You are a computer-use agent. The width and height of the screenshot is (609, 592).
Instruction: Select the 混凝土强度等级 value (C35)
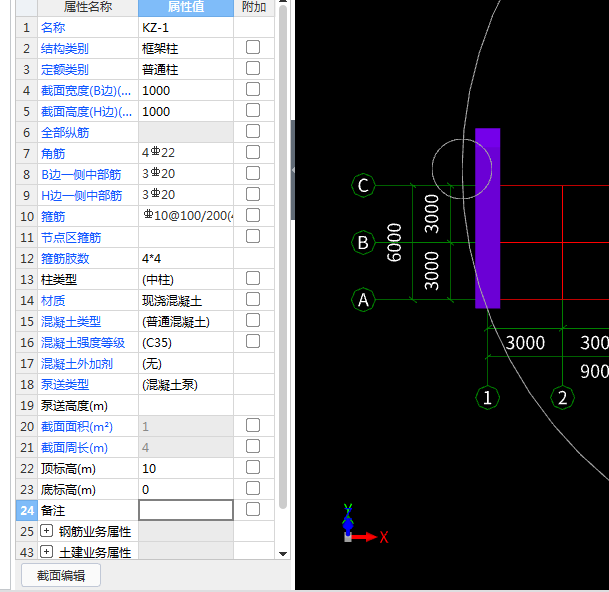pyautogui.click(x=186, y=343)
